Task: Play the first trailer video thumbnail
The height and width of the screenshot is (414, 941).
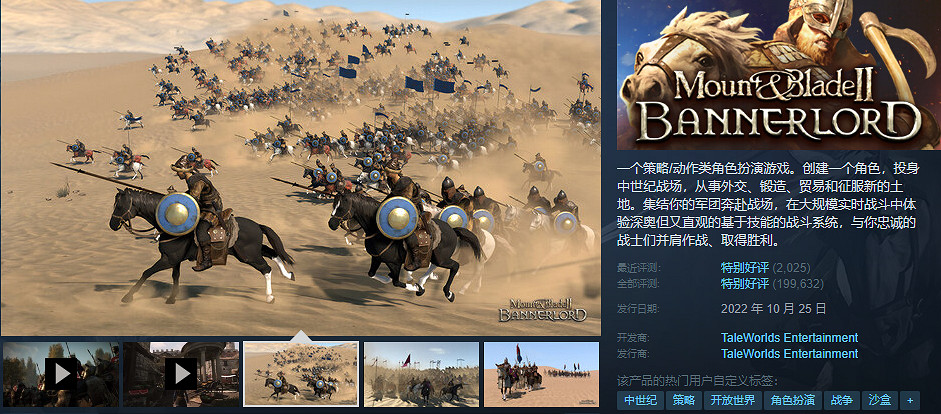Action: click(x=61, y=374)
